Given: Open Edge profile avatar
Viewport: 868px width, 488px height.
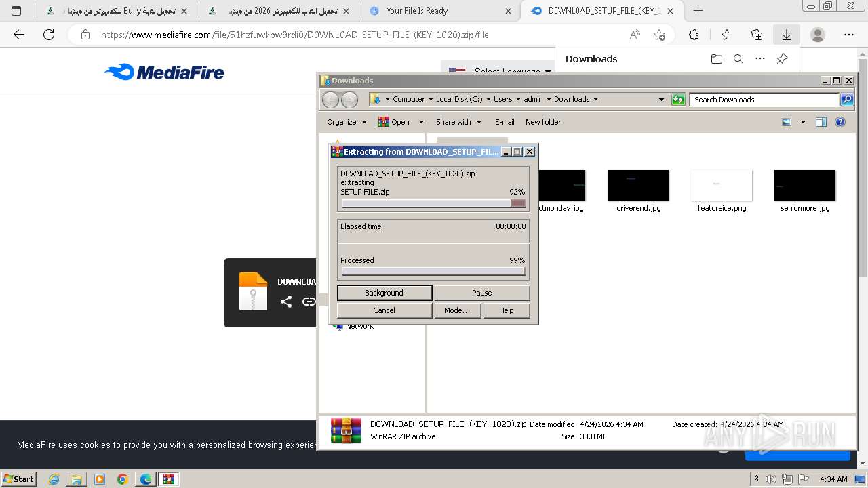Looking at the screenshot, I should (818, 35).
